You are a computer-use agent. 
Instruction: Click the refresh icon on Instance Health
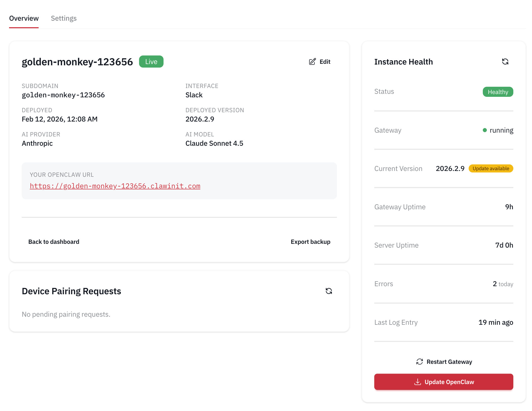(x=505, y=62)
